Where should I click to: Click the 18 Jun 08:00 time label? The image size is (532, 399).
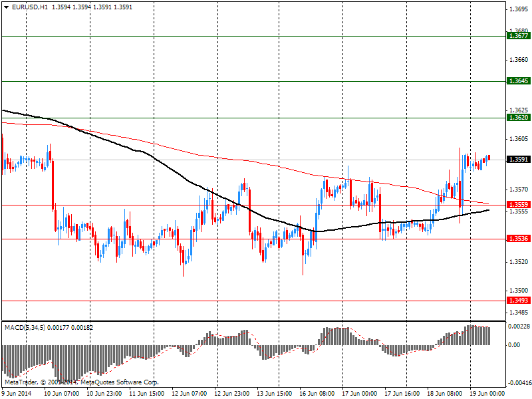pos(444,394)
